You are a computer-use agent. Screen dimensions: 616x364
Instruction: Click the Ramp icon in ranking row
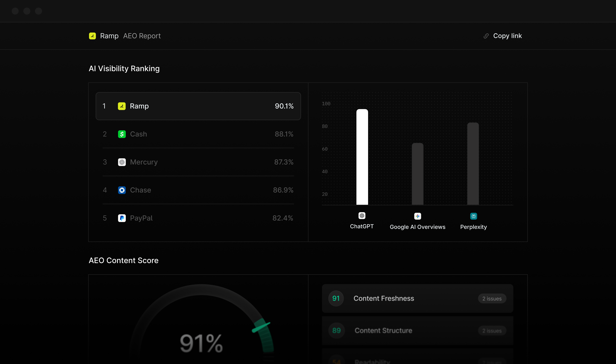[x=122, y=106]
